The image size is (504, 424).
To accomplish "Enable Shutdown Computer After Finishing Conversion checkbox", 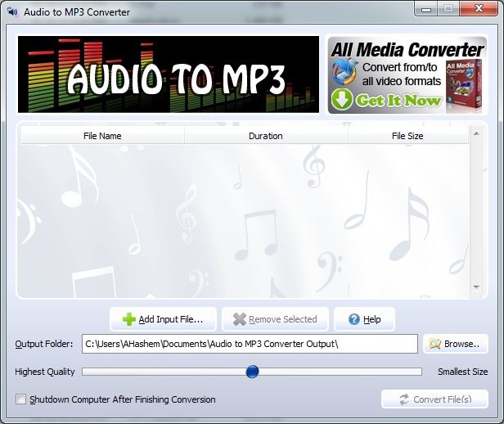I will [x=21, y=399].
